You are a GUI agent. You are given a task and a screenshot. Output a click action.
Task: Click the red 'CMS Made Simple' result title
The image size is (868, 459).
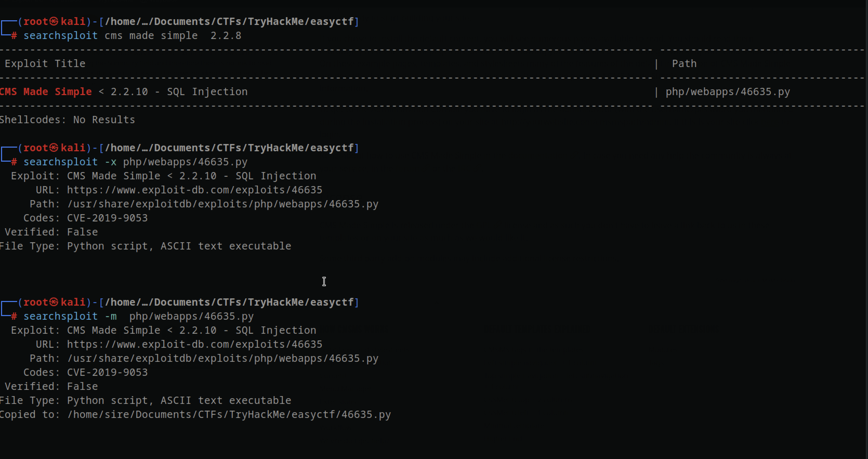pyautogui.click(x=46, y=92)
